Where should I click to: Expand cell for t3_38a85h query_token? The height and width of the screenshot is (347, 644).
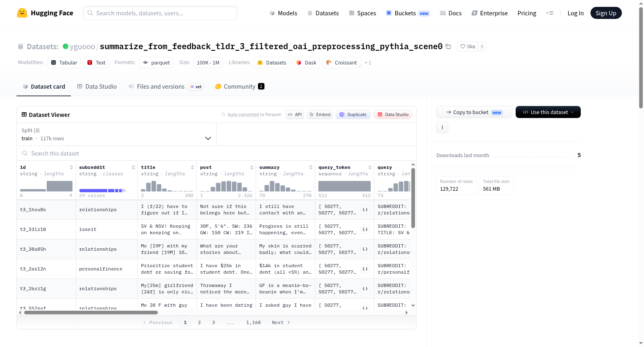365,249
